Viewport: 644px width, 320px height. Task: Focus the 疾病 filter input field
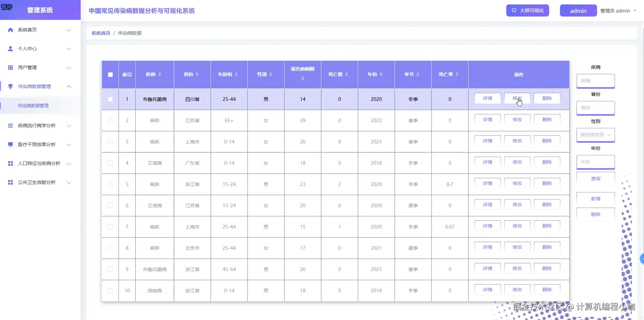(x=595, y=81)
